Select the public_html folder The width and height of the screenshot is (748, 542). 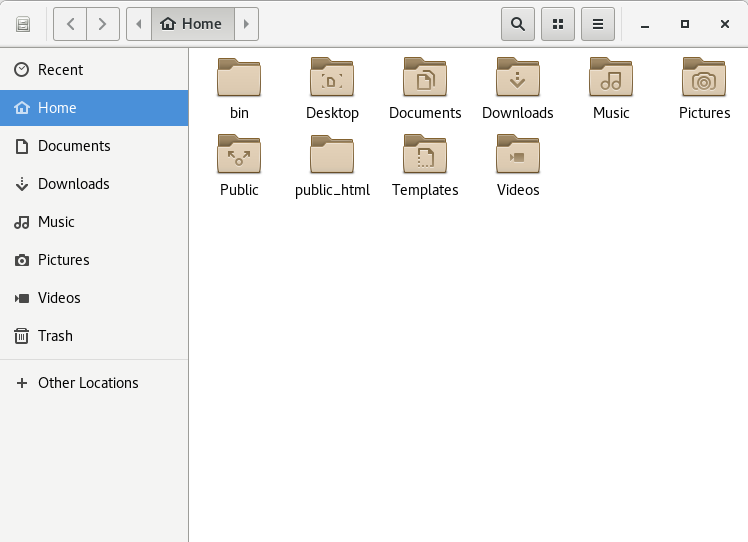332,155
